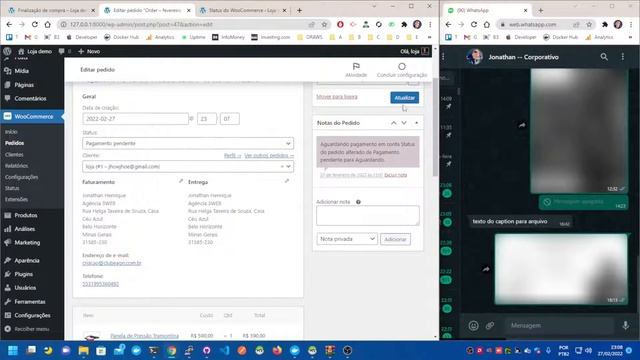Click the Novo plus item in admin bar

coord(89,51)
